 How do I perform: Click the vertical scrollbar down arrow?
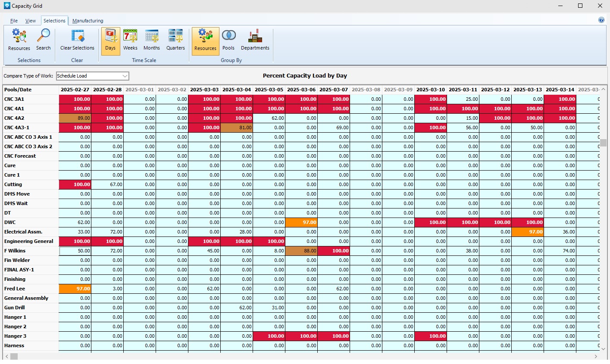(x=603, y=349)
